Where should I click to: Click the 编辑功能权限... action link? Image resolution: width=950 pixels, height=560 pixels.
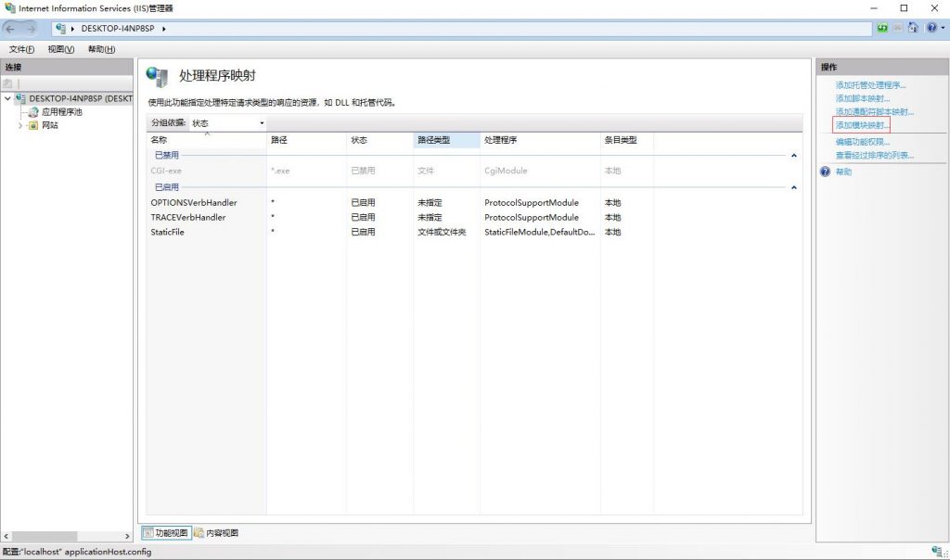[863, 142]
